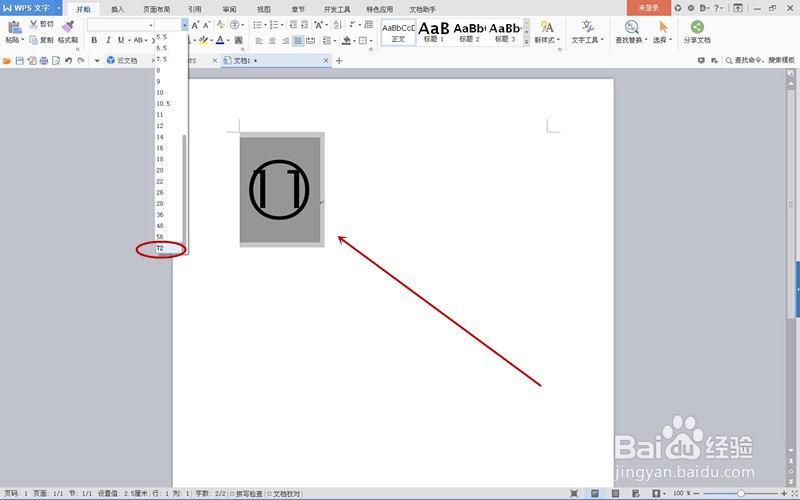
Task: Cut selection with the 剪切 scissors button
Action: pyautogui.click(x=42, y=24)
